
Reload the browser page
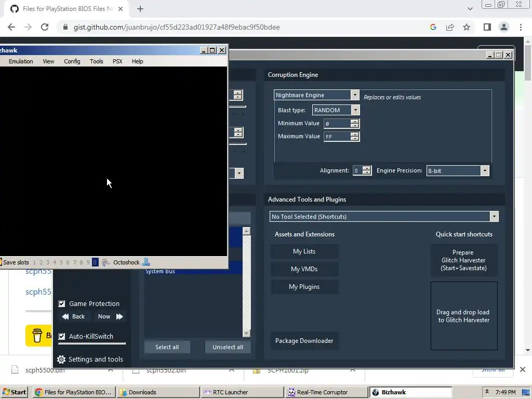(x=45, y=27)
